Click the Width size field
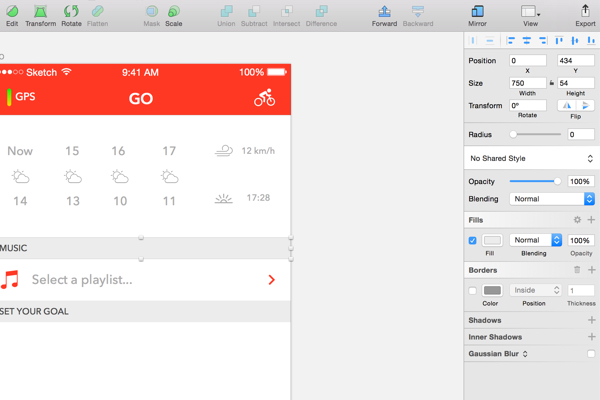600x400 pixels. coord(528,83)
